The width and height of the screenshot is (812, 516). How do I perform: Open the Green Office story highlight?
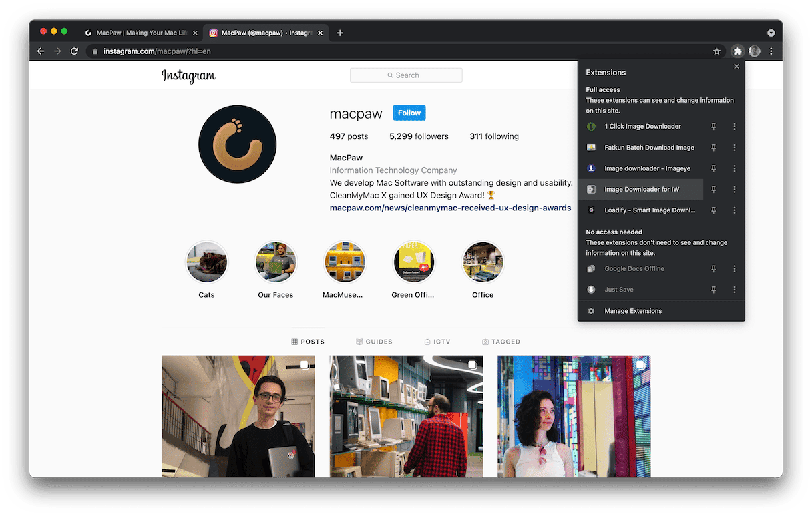414,263
